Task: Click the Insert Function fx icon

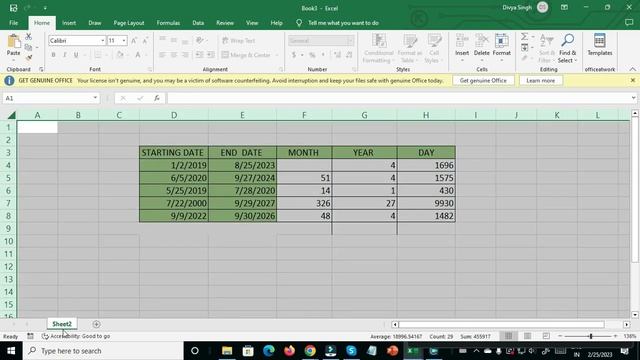Action: (157, 98)
